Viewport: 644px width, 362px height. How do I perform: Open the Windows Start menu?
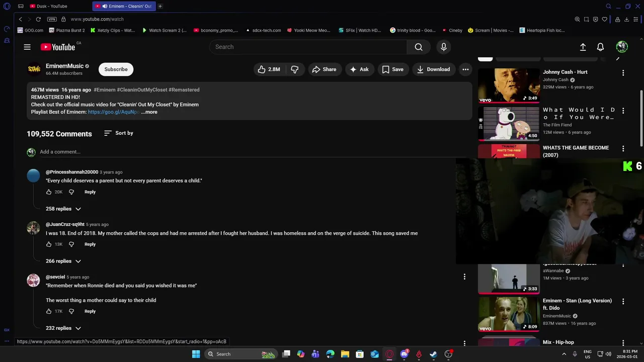196,354
